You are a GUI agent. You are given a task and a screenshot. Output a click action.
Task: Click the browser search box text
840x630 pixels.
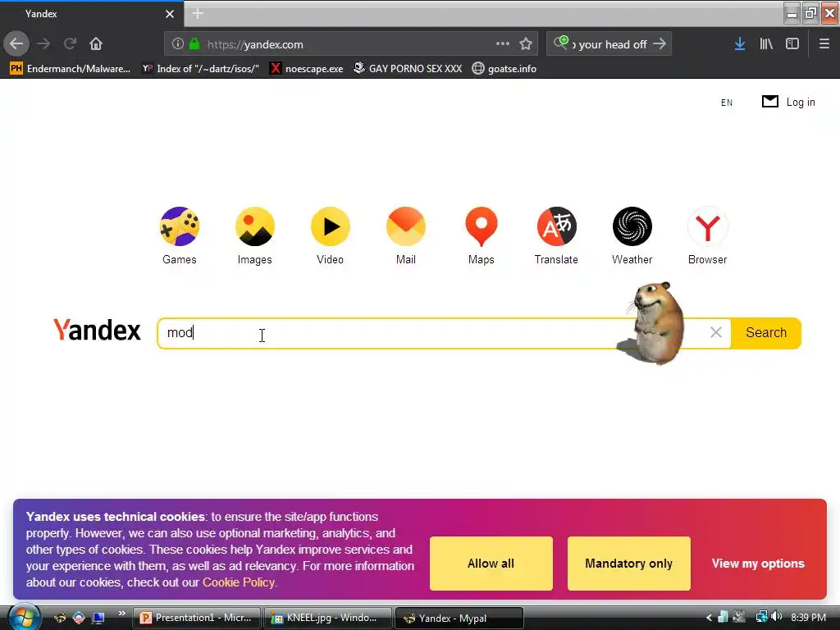point(609,44)
